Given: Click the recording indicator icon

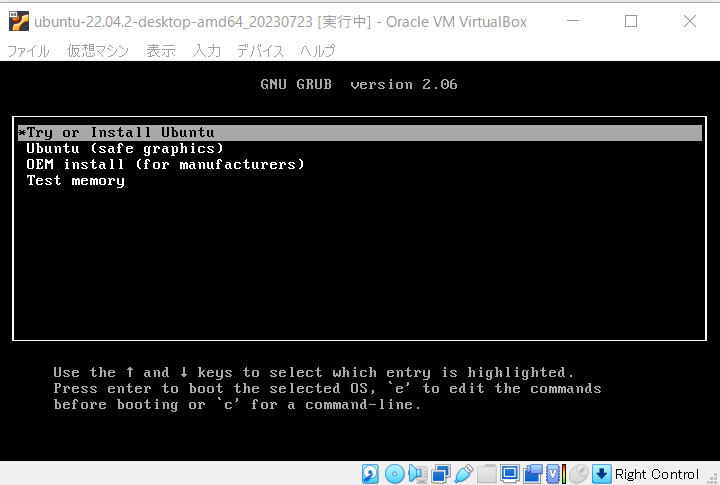Looking at the screenshot, I should (x=532, y=474).
